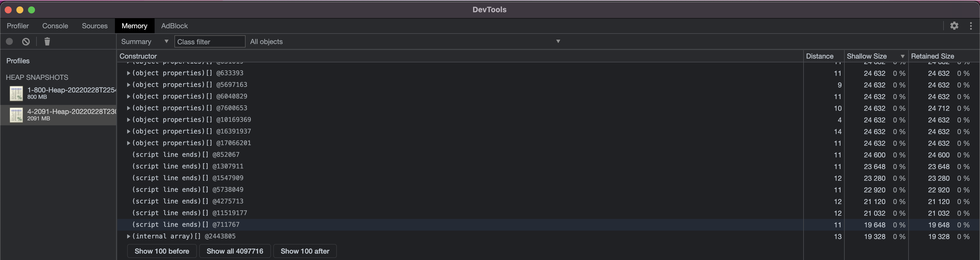Expand the (object properties)[] @633393 row
The width and height of the screenshot is (980, 260).
(x=129, y=73)
